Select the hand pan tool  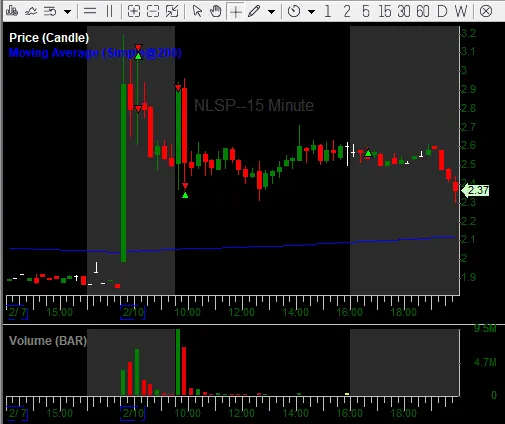point(216,11)
